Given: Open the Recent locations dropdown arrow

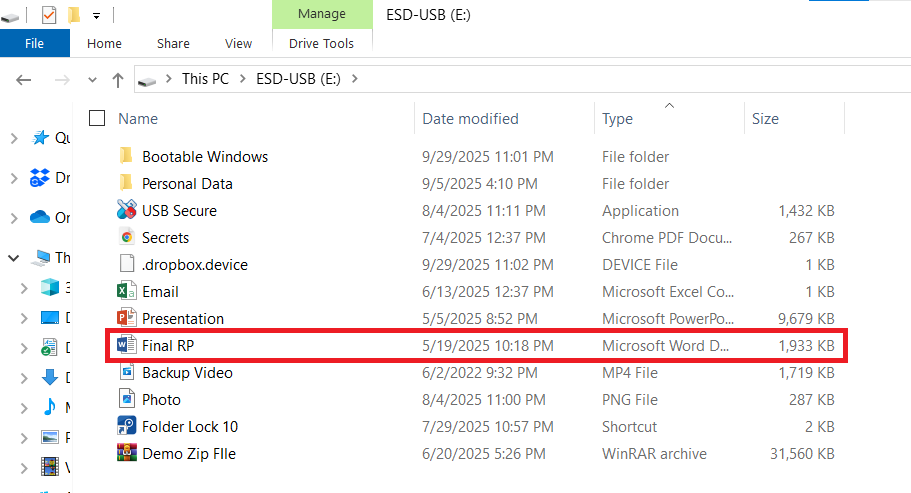Looking at the screenshot, I should coord(92,80).
